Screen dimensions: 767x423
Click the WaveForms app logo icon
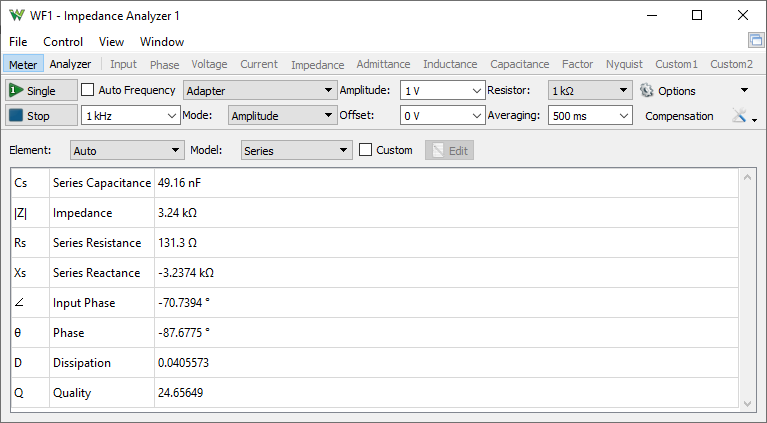pyautogui.click(x=17, y=16)
